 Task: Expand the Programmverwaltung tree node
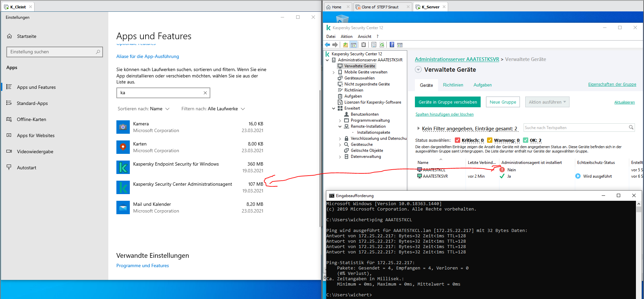pyautogui.click(x=340, y=121)
